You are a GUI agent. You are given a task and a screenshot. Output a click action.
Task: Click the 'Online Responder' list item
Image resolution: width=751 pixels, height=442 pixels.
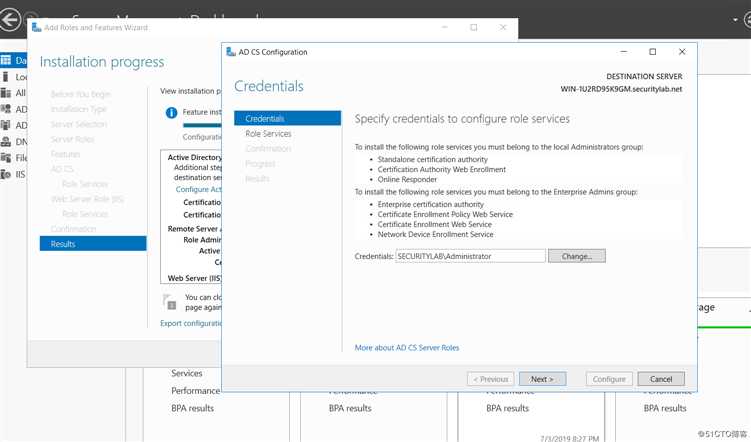(x=407, y=180)
